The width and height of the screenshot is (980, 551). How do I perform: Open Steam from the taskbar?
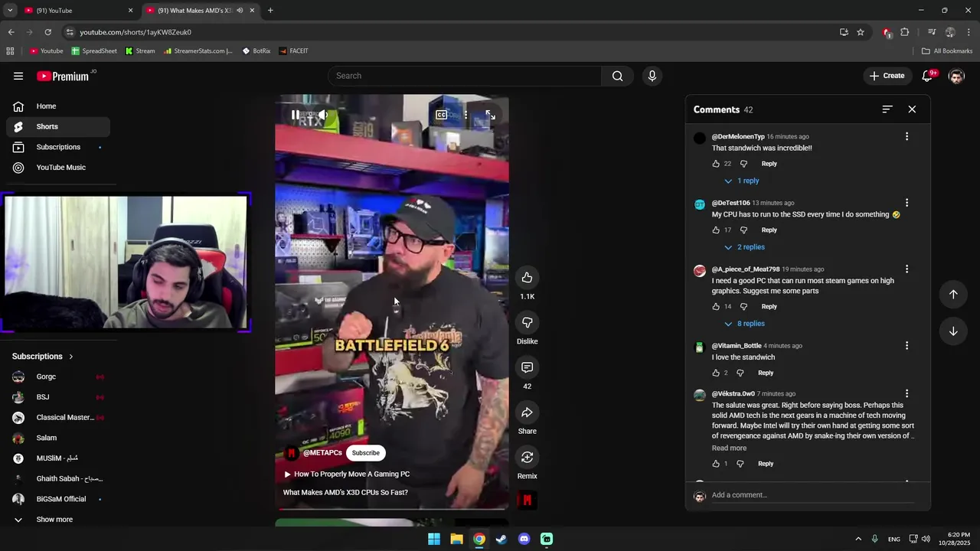pos(501,539)
